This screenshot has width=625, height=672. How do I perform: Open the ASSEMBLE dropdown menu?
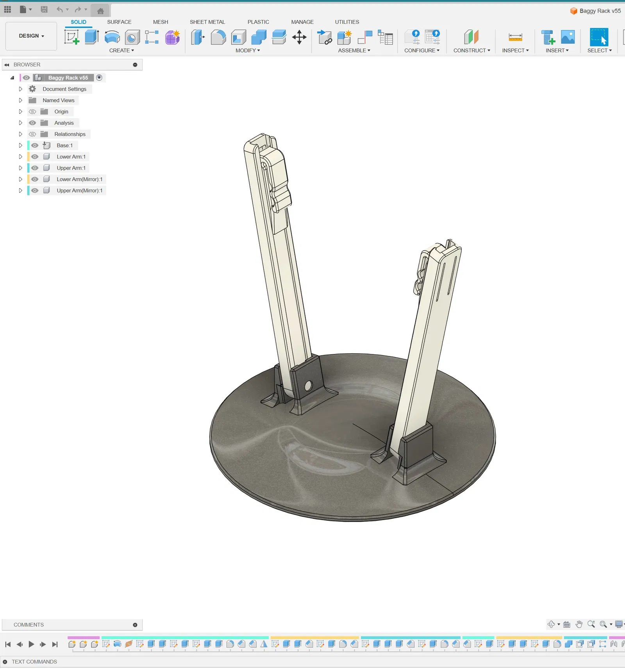pyautogui.click(x=354, y=51)
